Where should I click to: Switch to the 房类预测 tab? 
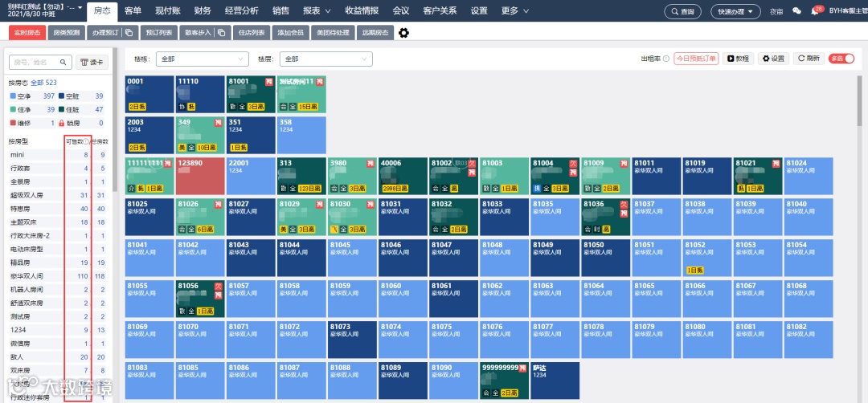(x=67, y=33)
